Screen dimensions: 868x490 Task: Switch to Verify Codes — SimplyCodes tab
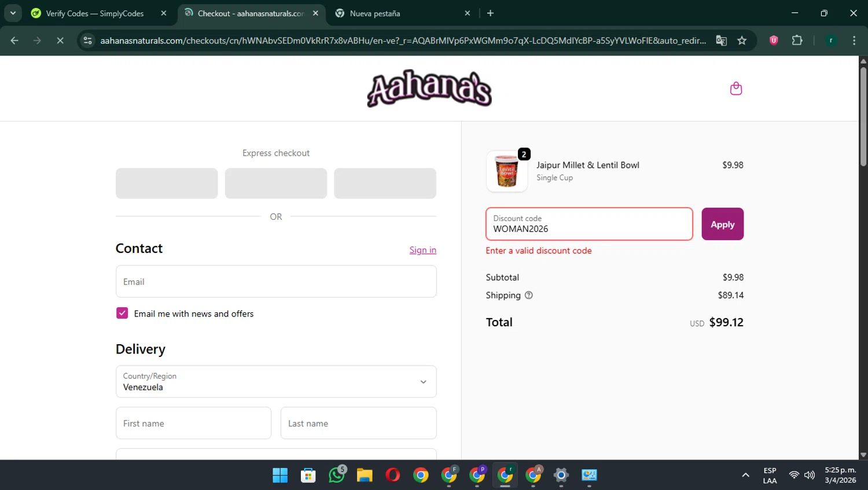tap(94, 13)
